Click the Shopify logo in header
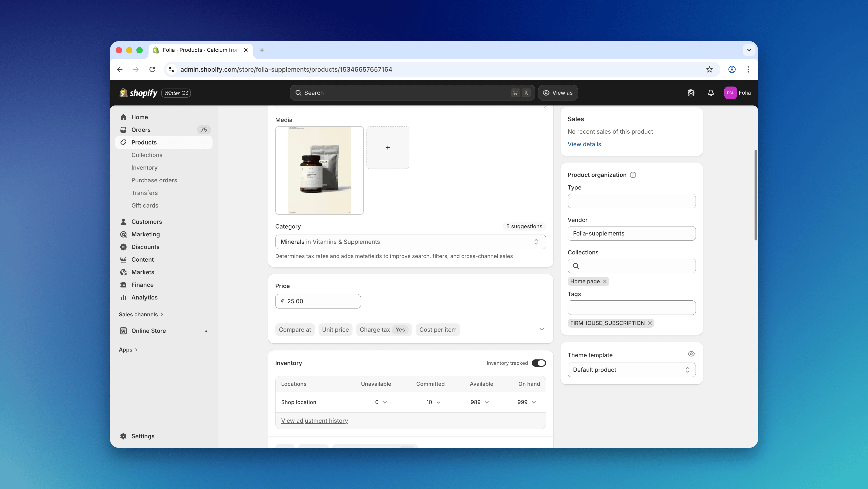 pyautogui.click(x=138, y=93)
